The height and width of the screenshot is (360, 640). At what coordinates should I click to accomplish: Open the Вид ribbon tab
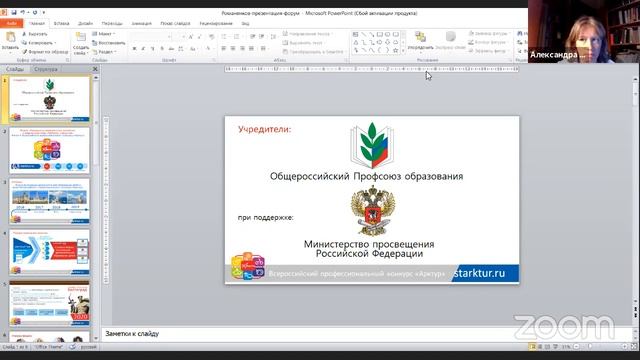[245, 23]
